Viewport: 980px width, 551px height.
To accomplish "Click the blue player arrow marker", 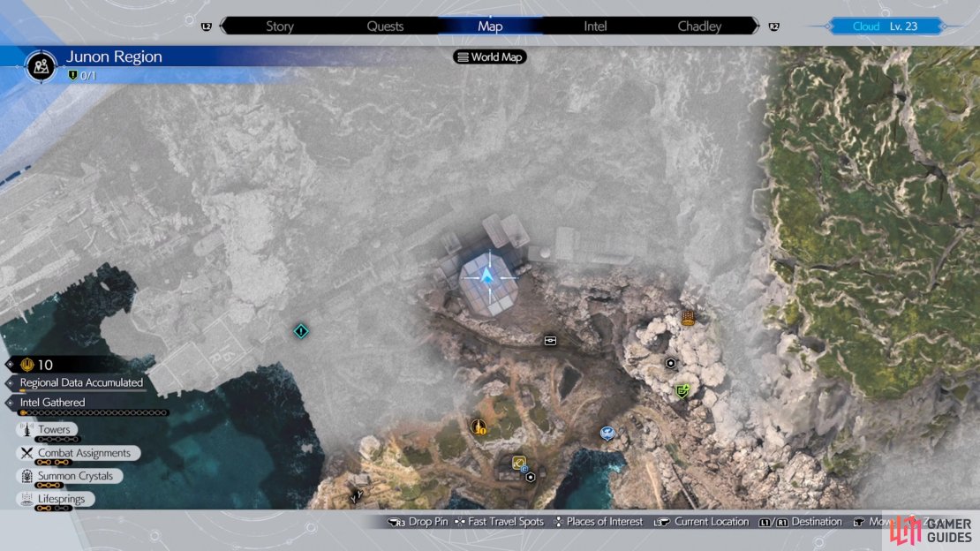I will [x=487, y=275].
